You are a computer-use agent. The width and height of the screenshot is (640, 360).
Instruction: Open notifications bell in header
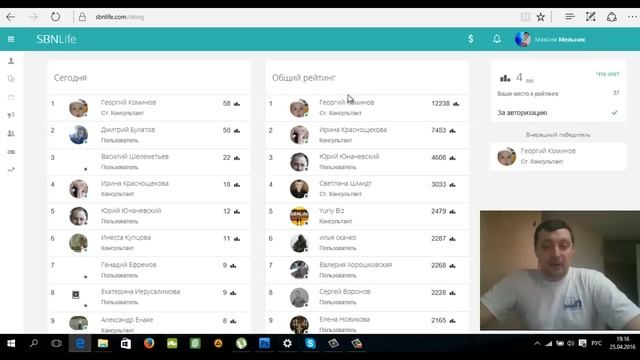[497, 39]
